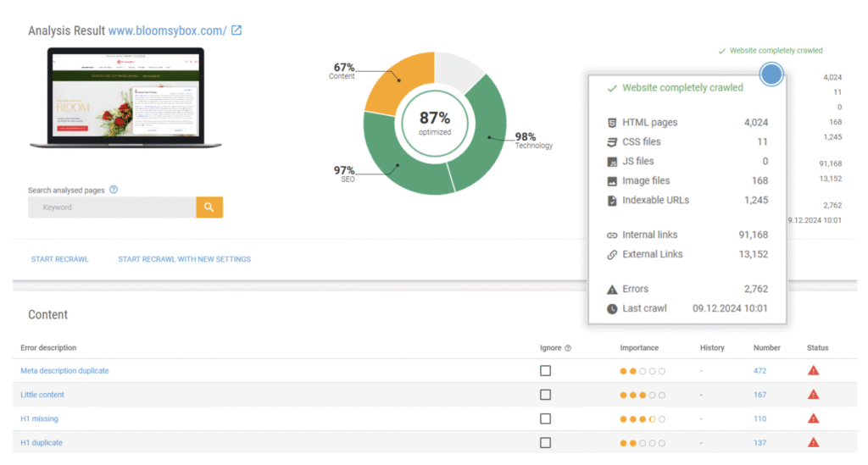Click 97% SEO chart label
Viewport: 868px width, 465px height.
tap(344, 174)
